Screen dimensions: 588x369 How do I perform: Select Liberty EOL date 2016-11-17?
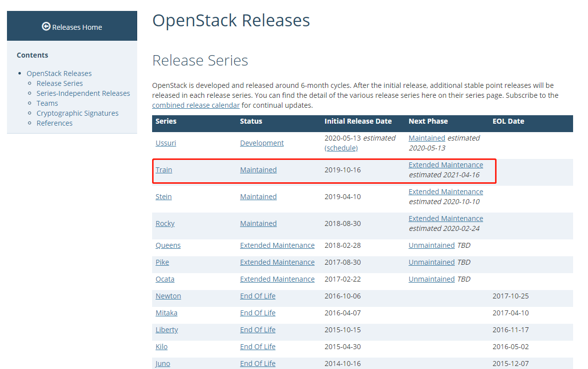[511, 330]
